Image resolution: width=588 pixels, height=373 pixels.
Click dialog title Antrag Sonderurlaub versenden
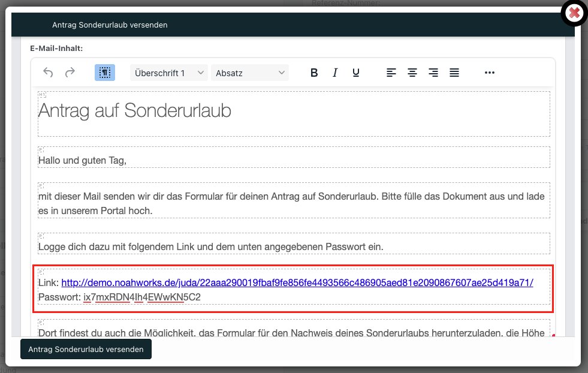110,25
